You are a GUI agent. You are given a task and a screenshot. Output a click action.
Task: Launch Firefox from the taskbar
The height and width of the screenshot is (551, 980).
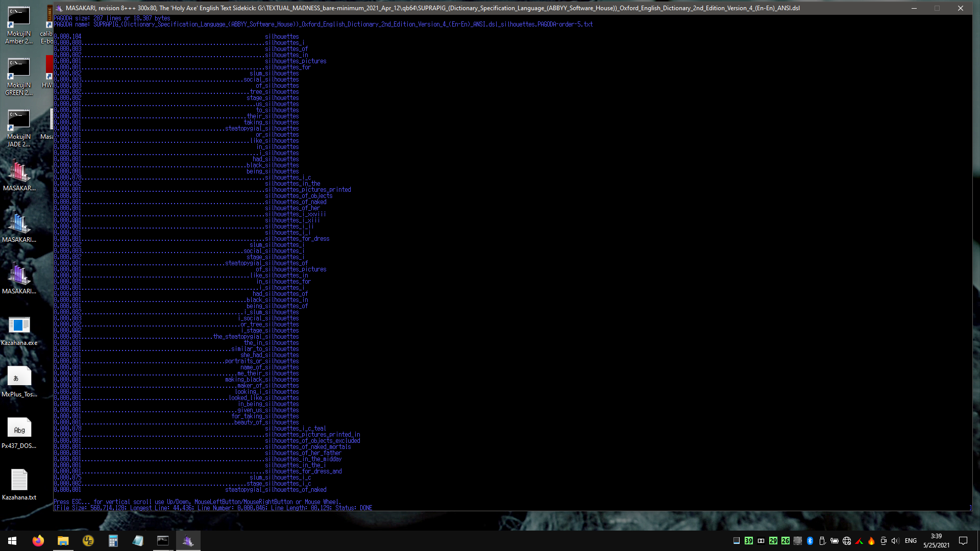click(x=38, y=541)
